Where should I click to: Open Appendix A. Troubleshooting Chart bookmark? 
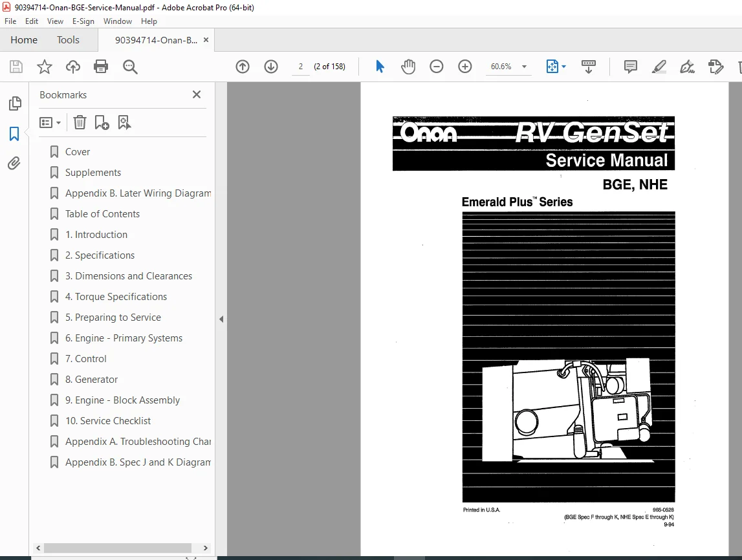click(138, 442)
